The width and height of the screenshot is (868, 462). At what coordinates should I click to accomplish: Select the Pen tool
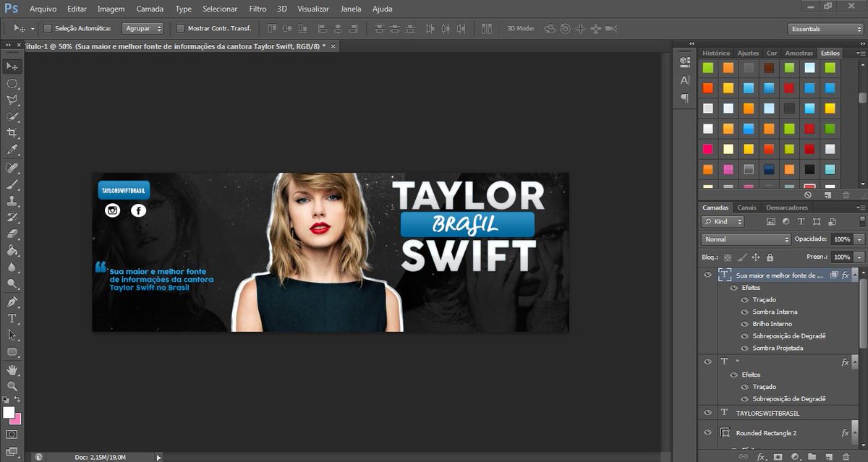click(x=12, y=301)
